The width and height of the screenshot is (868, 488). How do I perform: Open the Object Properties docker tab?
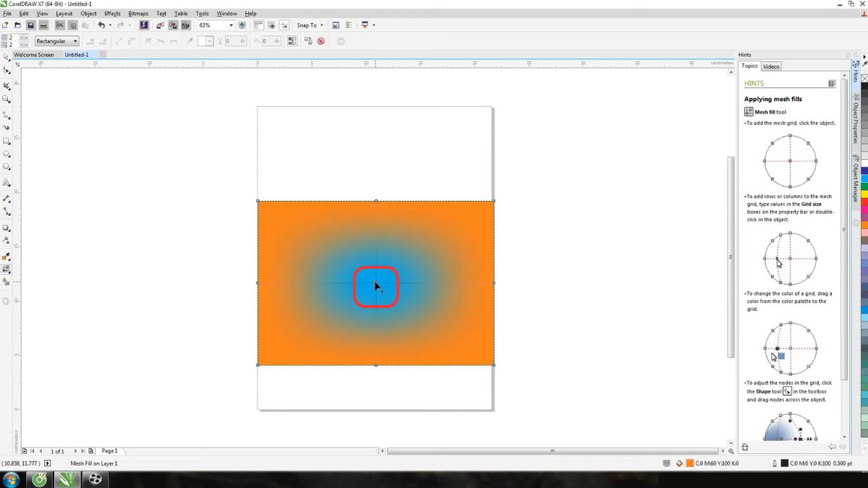point(855,119)
